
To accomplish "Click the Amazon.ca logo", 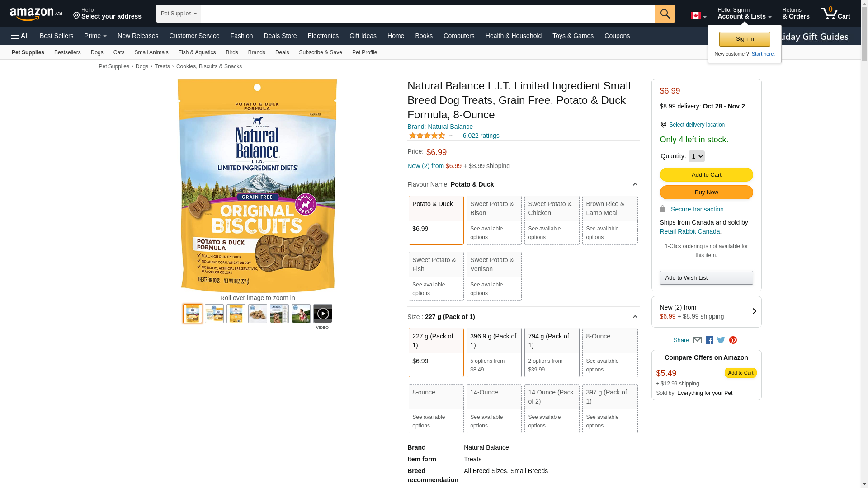I will pyautogui.click(x=36, y=14).
